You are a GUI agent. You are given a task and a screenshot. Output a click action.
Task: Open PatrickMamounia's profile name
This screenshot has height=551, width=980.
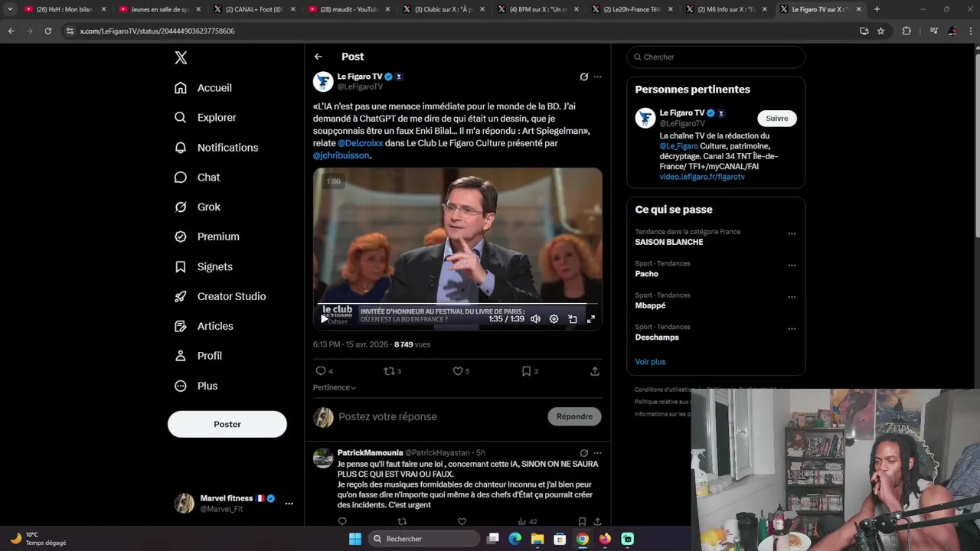point(370,453)
